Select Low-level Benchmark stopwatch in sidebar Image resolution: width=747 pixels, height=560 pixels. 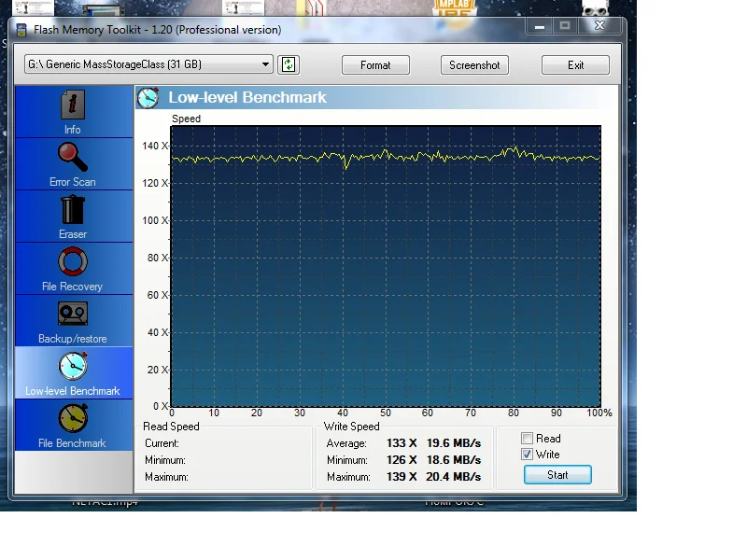point(73,366)
